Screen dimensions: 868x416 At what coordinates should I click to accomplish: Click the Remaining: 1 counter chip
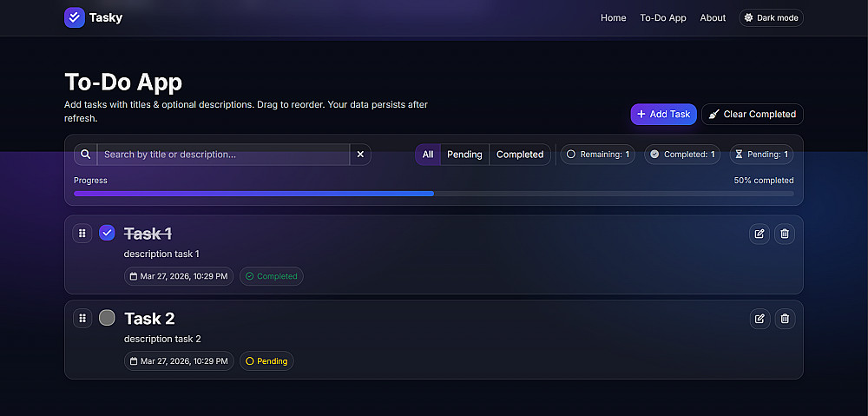[598, 155]
